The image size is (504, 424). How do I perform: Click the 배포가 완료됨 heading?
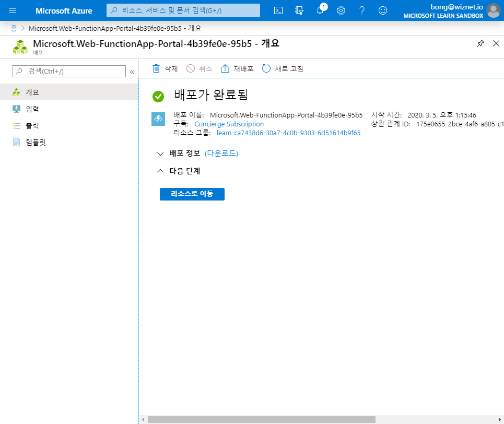coord(211,95)
